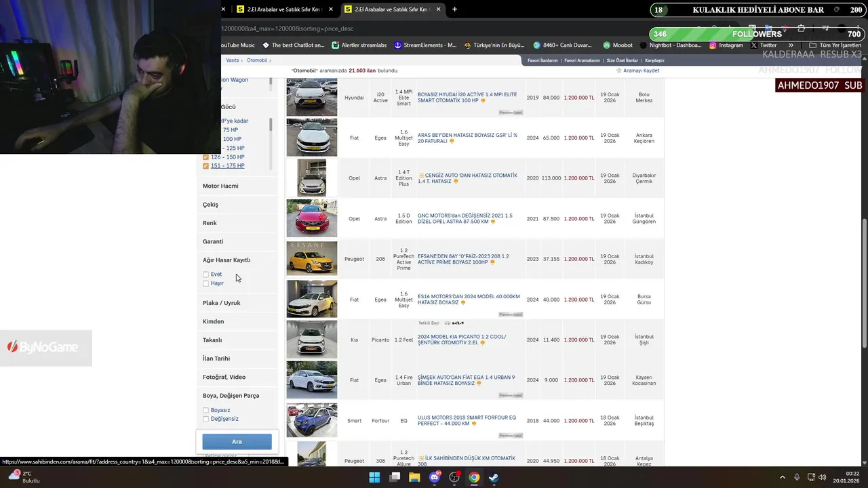This screenshot has width=868, height=488.
Task: Open the Nightbot Dashboard bookmark
Action: tap(670, 45)
